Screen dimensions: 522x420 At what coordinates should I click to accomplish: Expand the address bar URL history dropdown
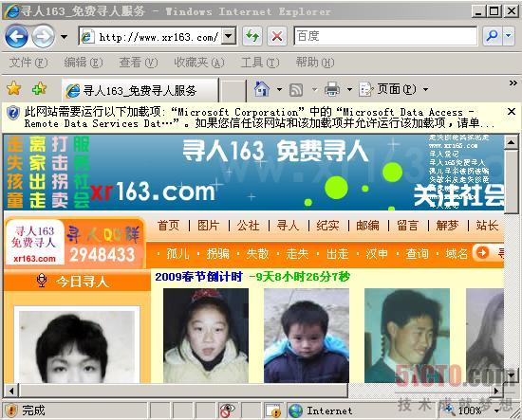point(229,36)
